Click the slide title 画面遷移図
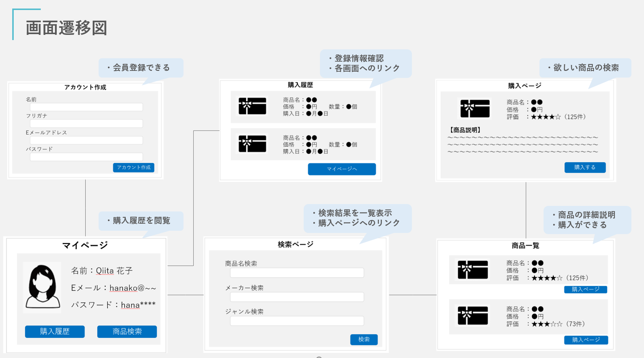The image size is (644, 358). (66, 28)
